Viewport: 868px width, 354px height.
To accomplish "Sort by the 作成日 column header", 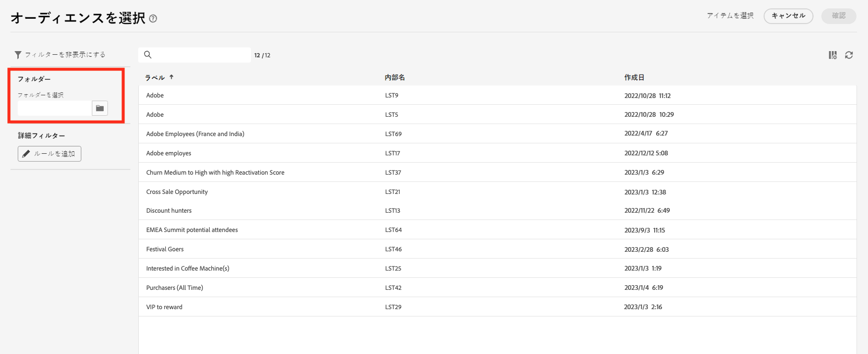I will coord(634,78).
